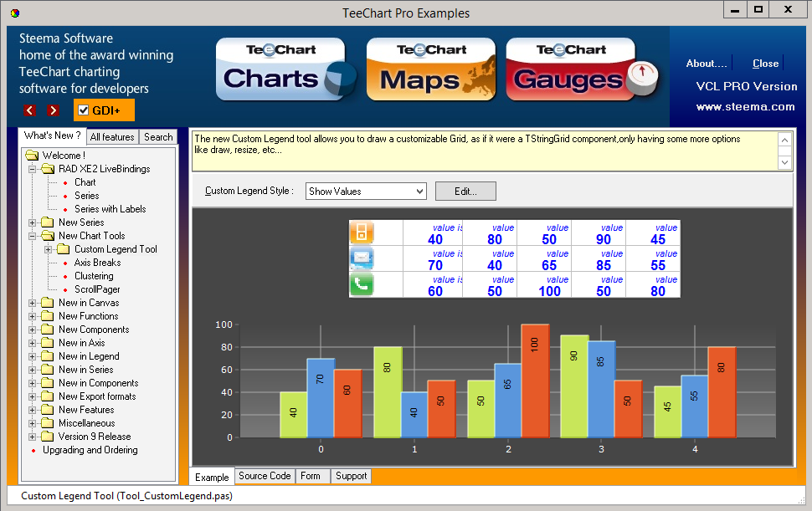Expand the New Components node
Image resolution: width=812 pixels, height=511 pixels.
pyautogui.click(x=32, y=330)
